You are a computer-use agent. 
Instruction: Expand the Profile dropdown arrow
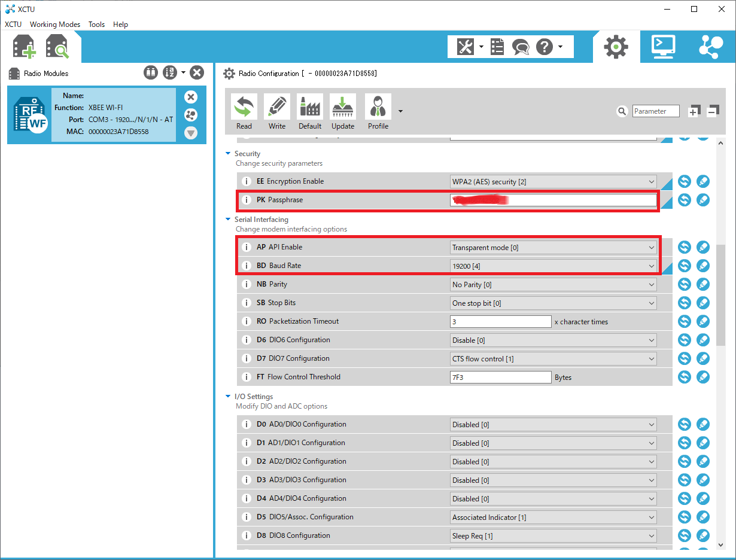click(x=400, y=111)
